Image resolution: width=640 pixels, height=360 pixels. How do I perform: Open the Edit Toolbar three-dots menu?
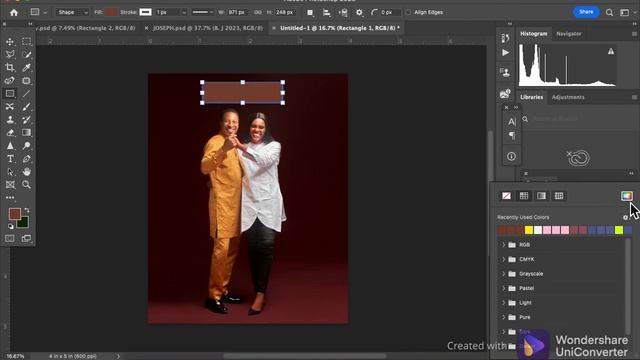coord(10,198)
